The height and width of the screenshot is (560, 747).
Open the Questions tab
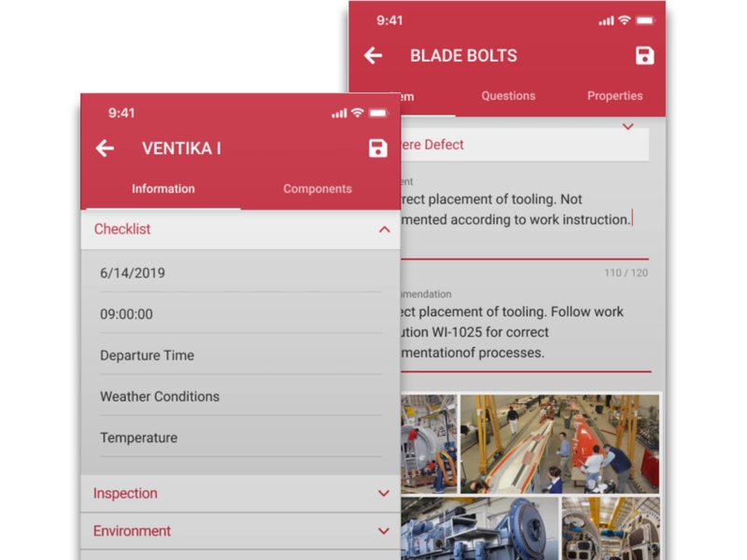pyautogui.click(x=508, y=96)
